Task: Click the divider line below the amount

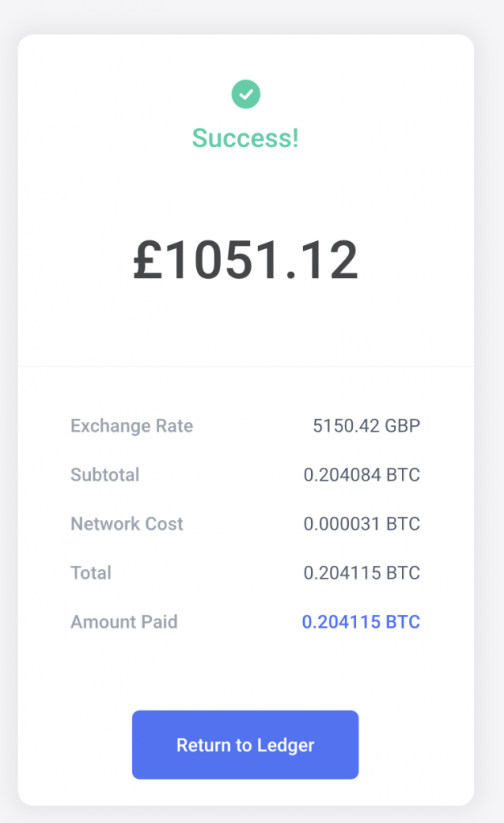Action: click(245, 366)
